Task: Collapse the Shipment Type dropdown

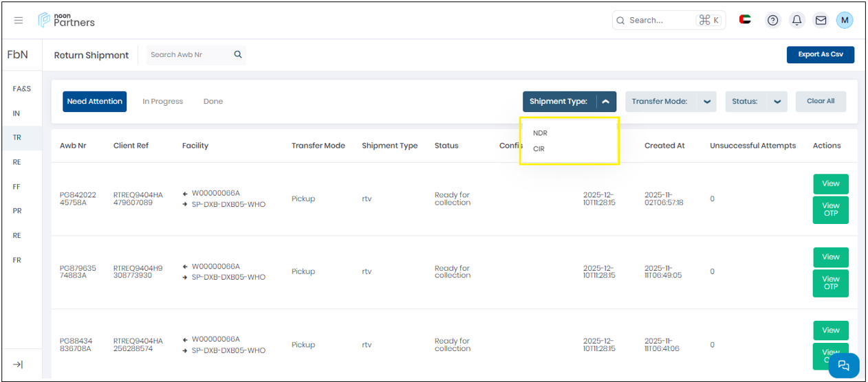Action: point(605,102)
